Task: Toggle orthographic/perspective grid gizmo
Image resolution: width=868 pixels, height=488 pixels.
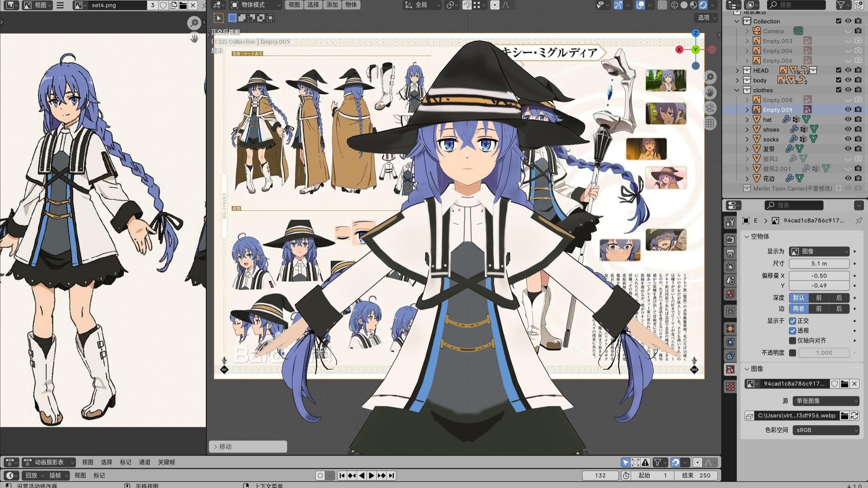Action: click(x=710, y=123)
